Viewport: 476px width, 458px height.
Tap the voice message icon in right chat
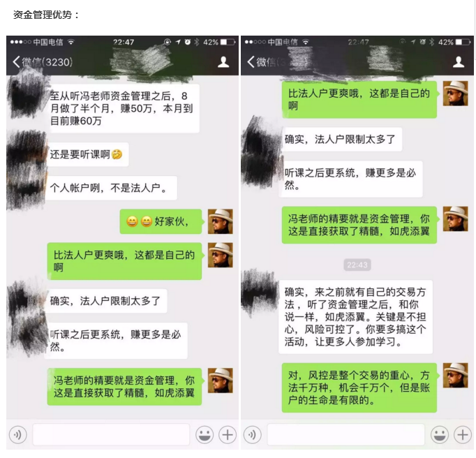click(x=253, y=435)
